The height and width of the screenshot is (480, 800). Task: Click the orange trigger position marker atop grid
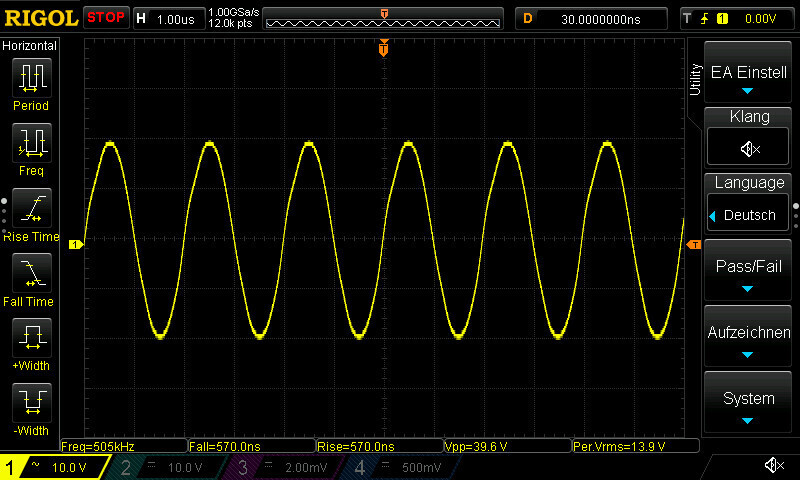tap(384, 48)
